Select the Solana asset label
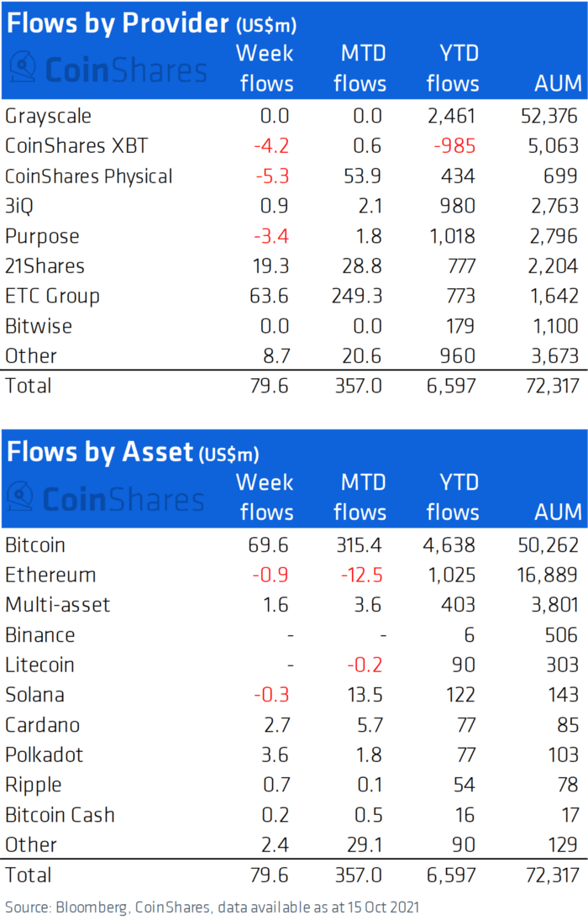The height and width of the screenshot is (920, 588). coord(34,695)
